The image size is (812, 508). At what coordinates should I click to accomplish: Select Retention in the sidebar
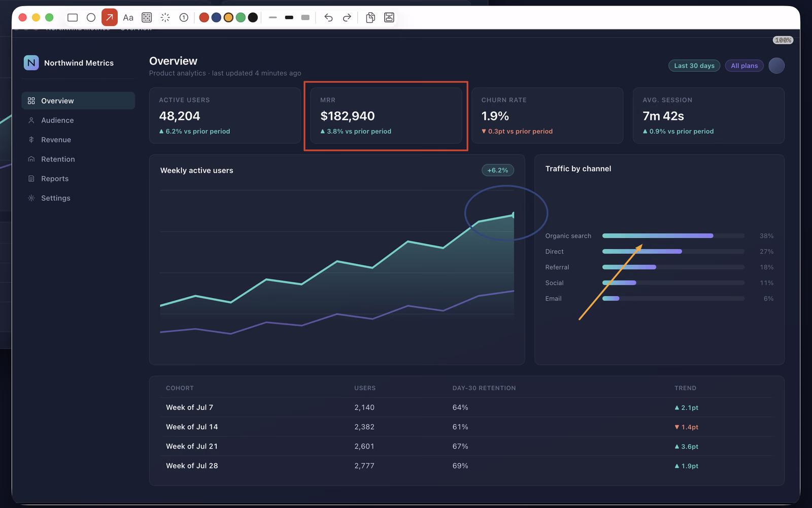coord(78,159)
